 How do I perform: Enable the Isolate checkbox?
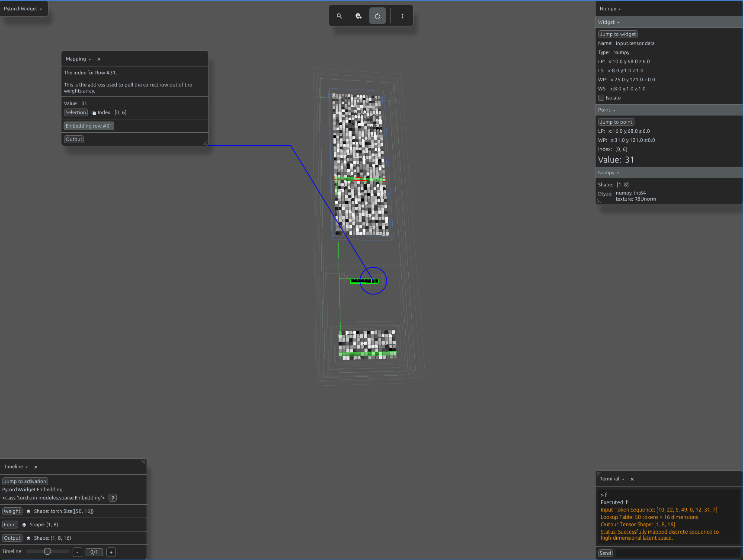click(x=601, y=98)
